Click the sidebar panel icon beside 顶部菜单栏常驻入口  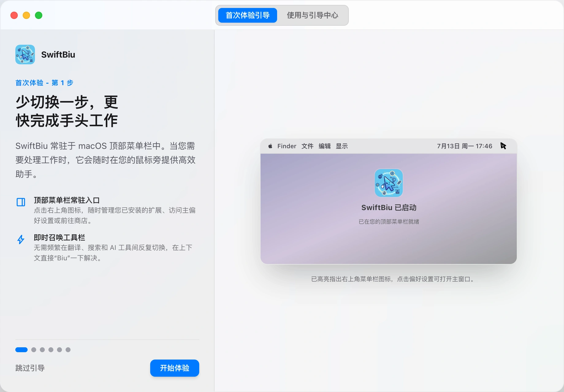(x=21, y=202)
